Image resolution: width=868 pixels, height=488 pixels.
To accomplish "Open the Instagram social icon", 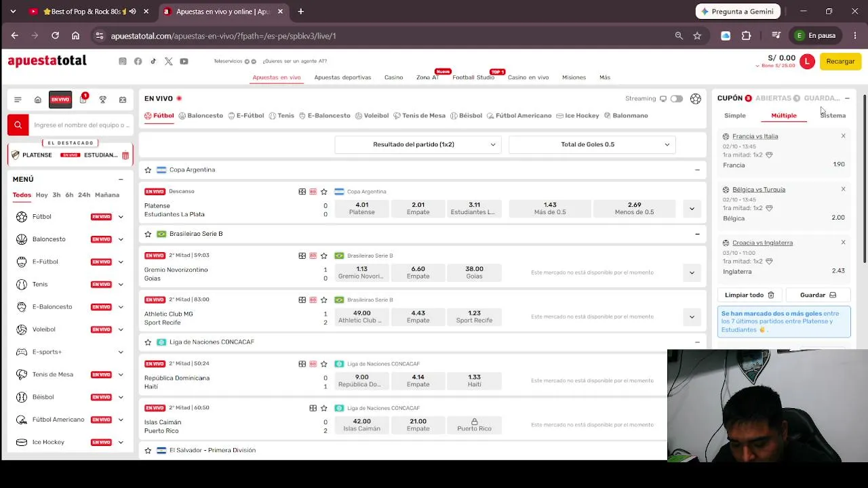I will coord(123,61).
